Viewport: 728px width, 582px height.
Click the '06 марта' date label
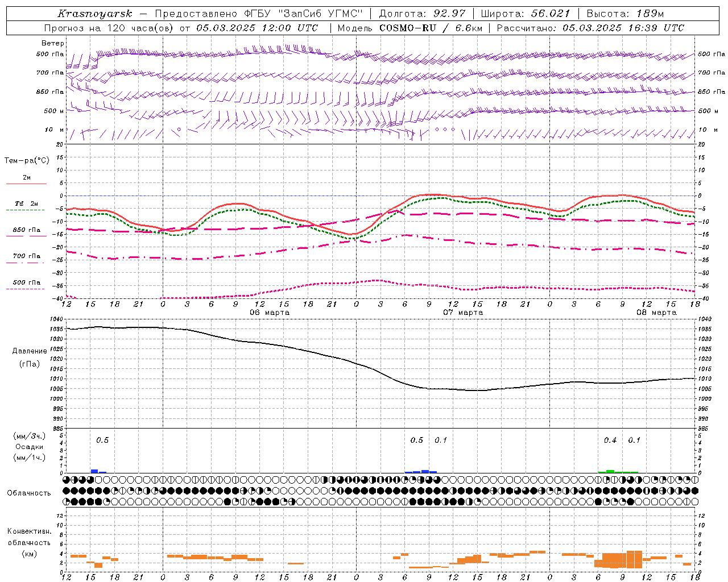(x=270, y=313)
